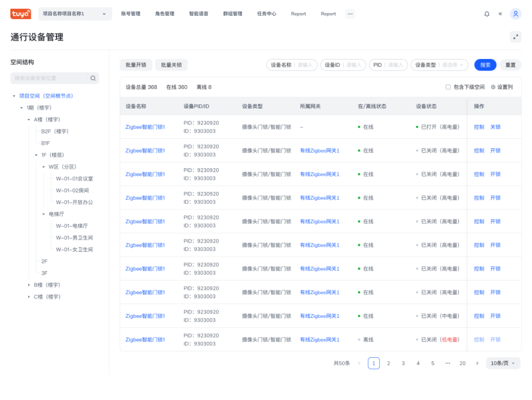Open 设备类型 select dropdown
Screen dimensions: 532x400
tap(439, 65)
